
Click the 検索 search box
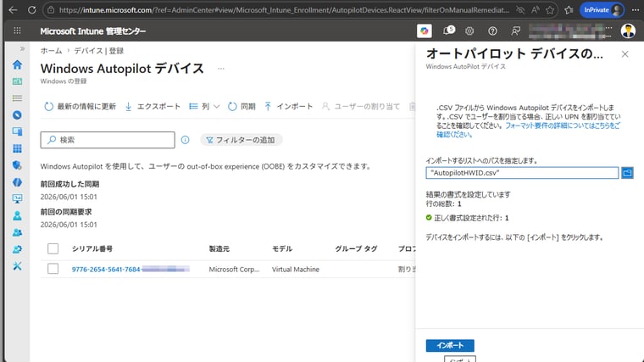108,140
